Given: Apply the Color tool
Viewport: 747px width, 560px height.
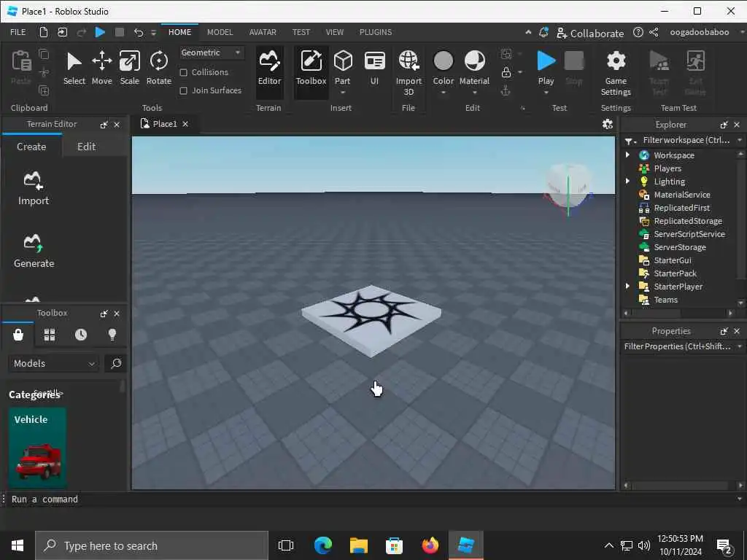Looking at the screenshot, I should [x=443, y=66].
